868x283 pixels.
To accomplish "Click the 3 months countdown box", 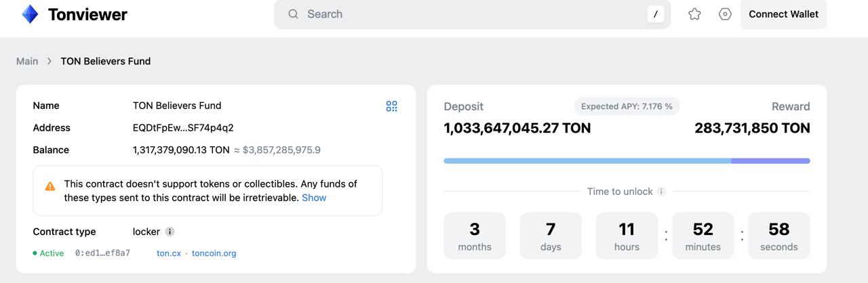I will click(x=475, y=236).
